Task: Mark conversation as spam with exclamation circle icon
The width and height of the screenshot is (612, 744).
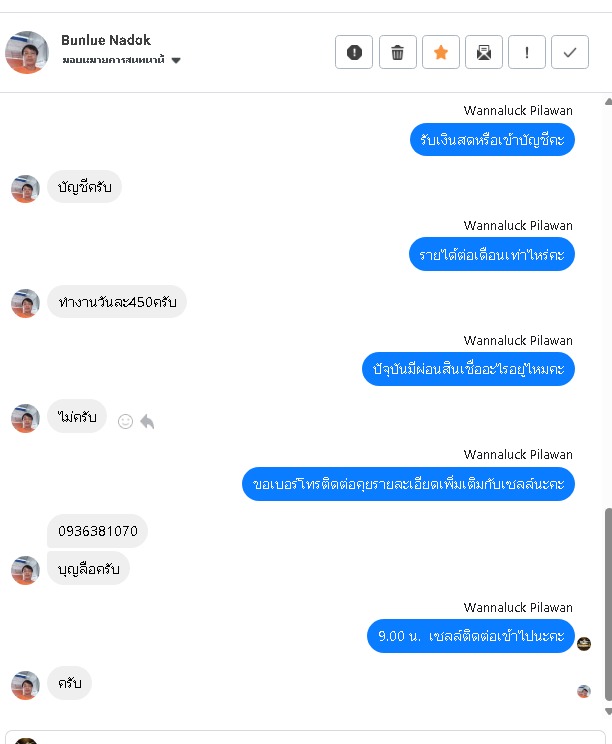Action: tap(354, 52)
